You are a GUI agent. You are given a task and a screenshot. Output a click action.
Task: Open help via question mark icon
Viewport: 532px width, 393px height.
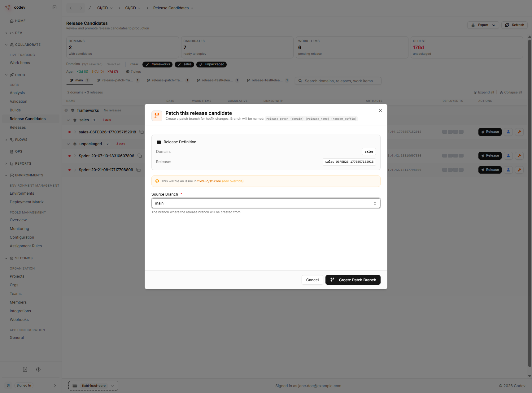point(38,369)
